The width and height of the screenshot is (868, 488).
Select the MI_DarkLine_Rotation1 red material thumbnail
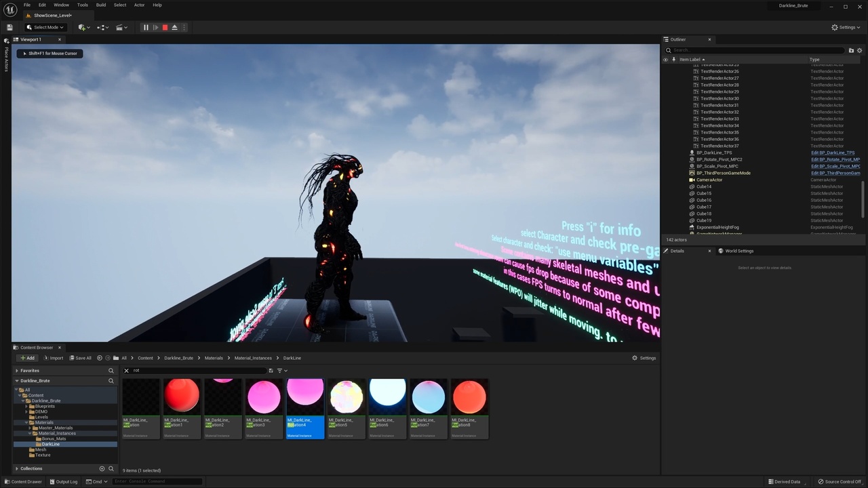182,396
